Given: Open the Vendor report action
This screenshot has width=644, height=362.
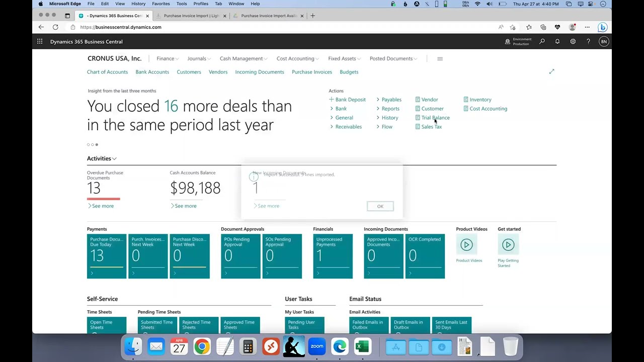Looking at the screenshot, I should [x=427, y=100].
